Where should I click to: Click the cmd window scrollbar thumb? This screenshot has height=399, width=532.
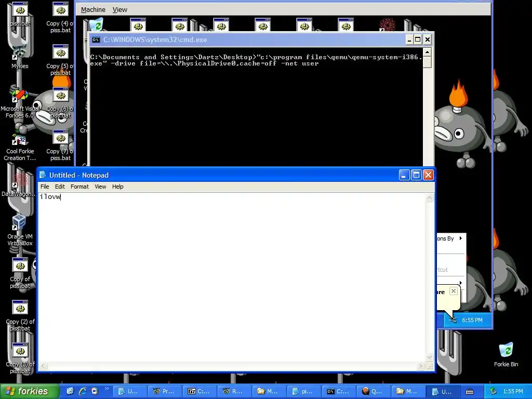pos(428,62)
